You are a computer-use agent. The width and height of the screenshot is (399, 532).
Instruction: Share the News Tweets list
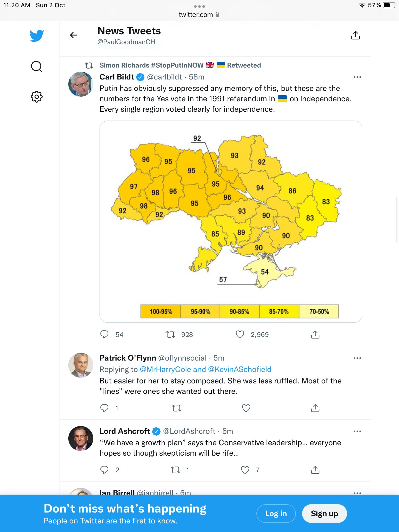355,35
